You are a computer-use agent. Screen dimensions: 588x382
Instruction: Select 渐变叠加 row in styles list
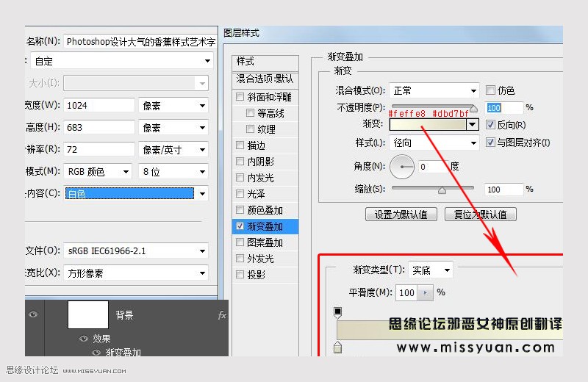coord(265,226)
